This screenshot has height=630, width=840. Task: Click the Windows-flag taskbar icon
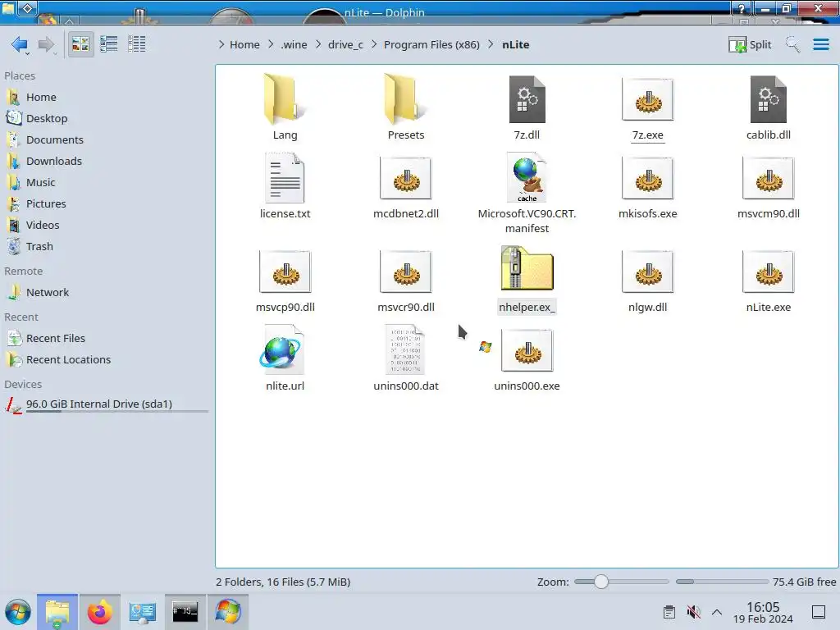tap(228, 612)
